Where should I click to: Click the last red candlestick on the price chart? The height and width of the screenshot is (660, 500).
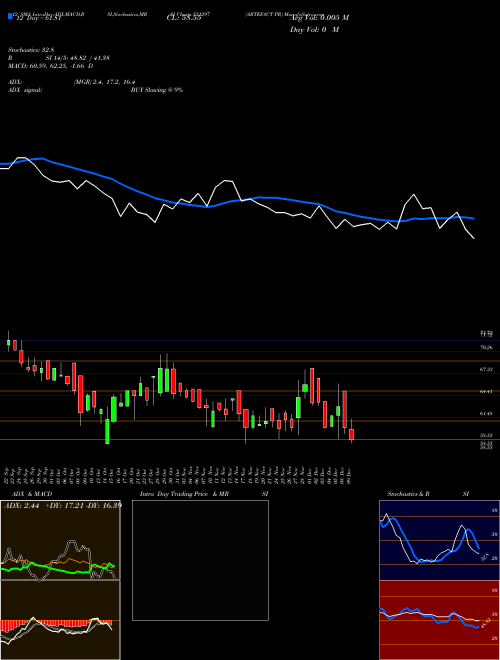point(351,434)
